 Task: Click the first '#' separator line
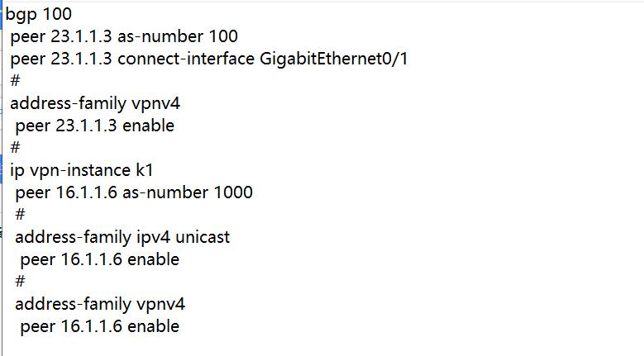15,81
